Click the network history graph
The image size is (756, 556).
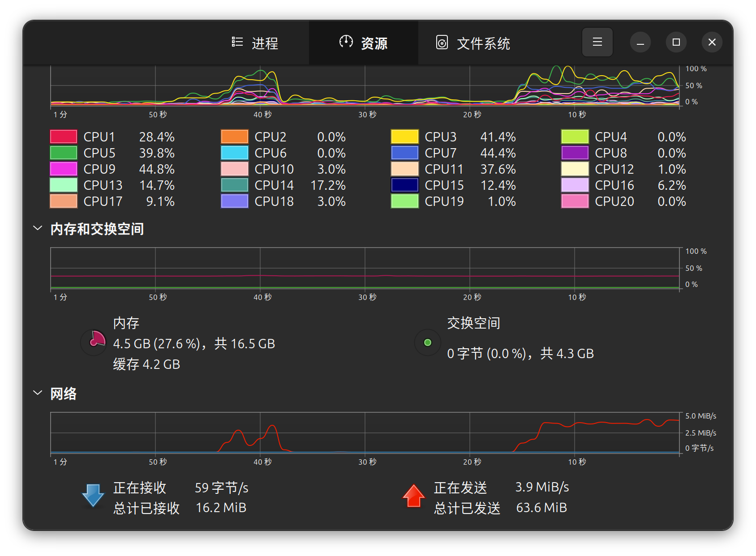(x=365, y=432)
